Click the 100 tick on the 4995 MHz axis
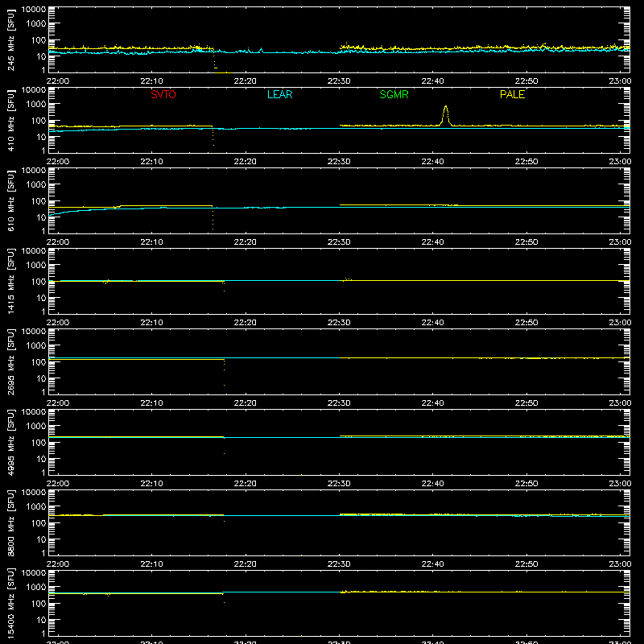 coord(39,443)
